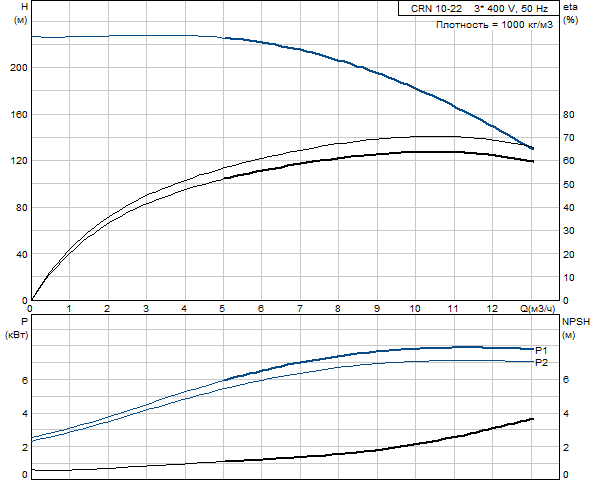The image size is (592, 480).
Task: Click the 10 tick on flow axis
Action: tap(415, 309)
